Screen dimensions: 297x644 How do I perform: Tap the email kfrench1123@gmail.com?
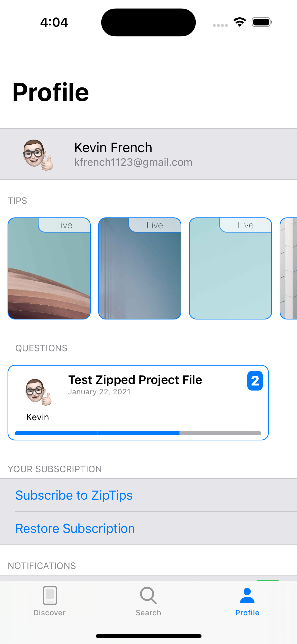pos(133,162)
